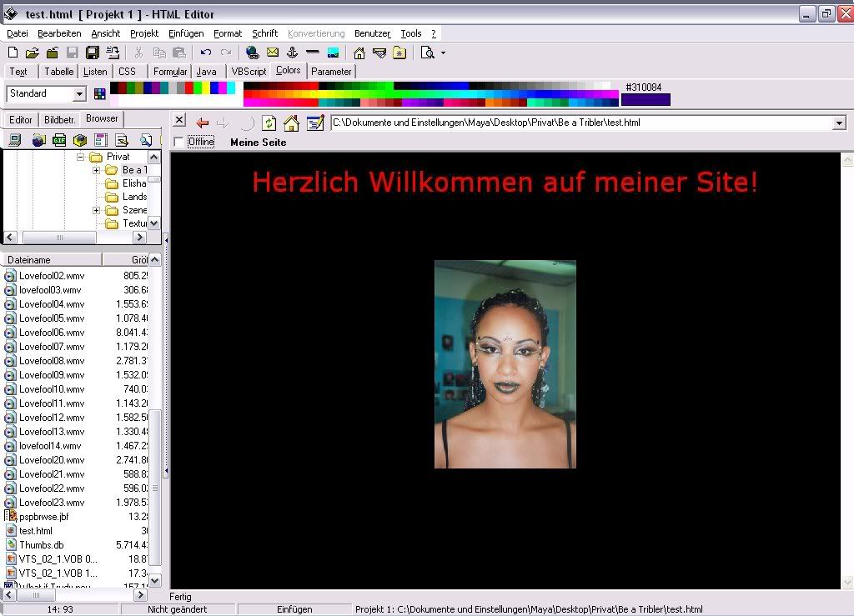Click the page preview magnifier icon
The width and height of the screenshot is (854, 616).
[428, 53]
